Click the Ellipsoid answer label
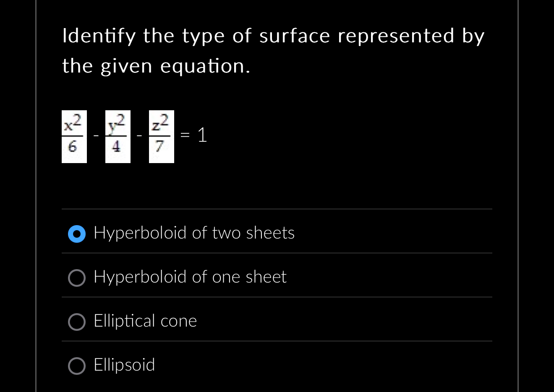The height and width of the screenshot is (392, 554). point(124,366)
